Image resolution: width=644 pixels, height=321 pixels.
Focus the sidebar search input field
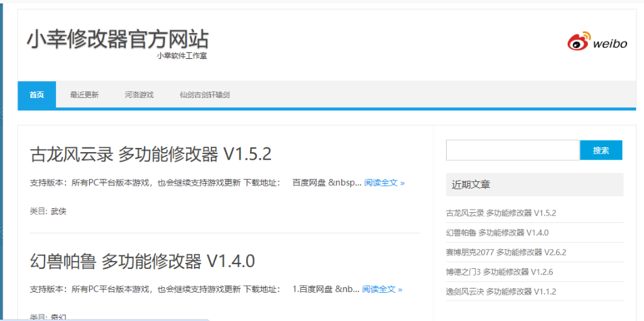coord(512,150)
